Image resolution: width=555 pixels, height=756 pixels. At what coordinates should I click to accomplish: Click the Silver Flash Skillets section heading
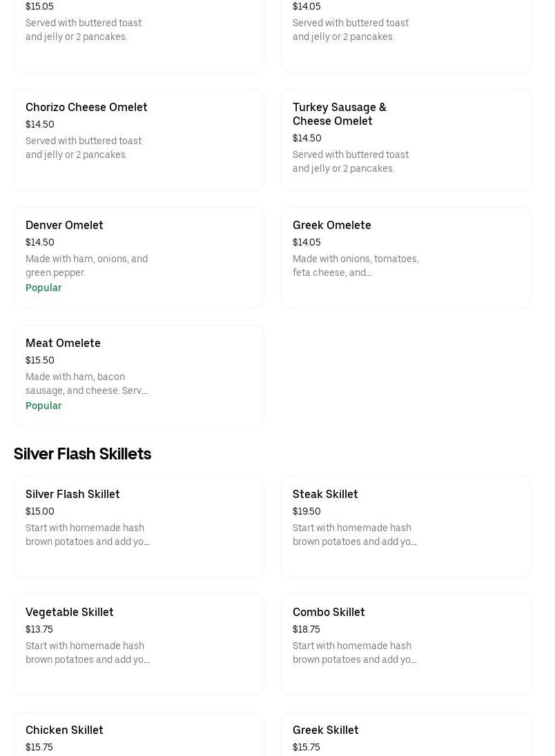(83, 454)
